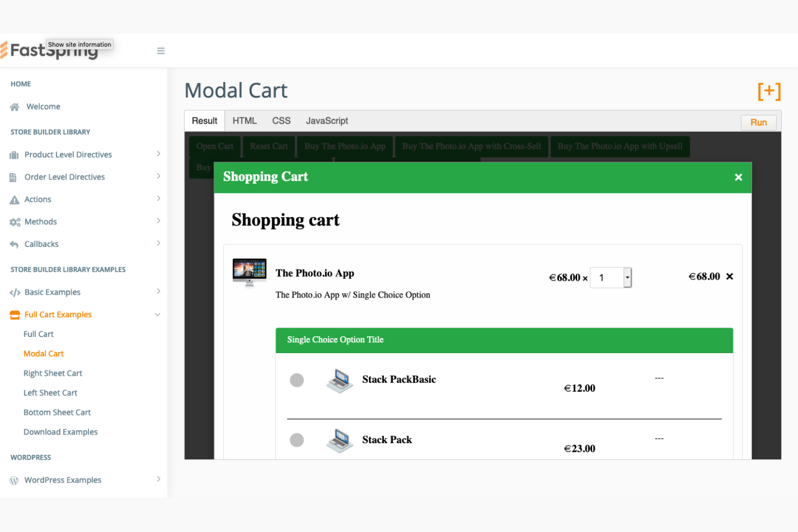The image size is (798, 532).
Task: Open the quantity stepper dropdown arrow
Action: [x=628, y=278]
